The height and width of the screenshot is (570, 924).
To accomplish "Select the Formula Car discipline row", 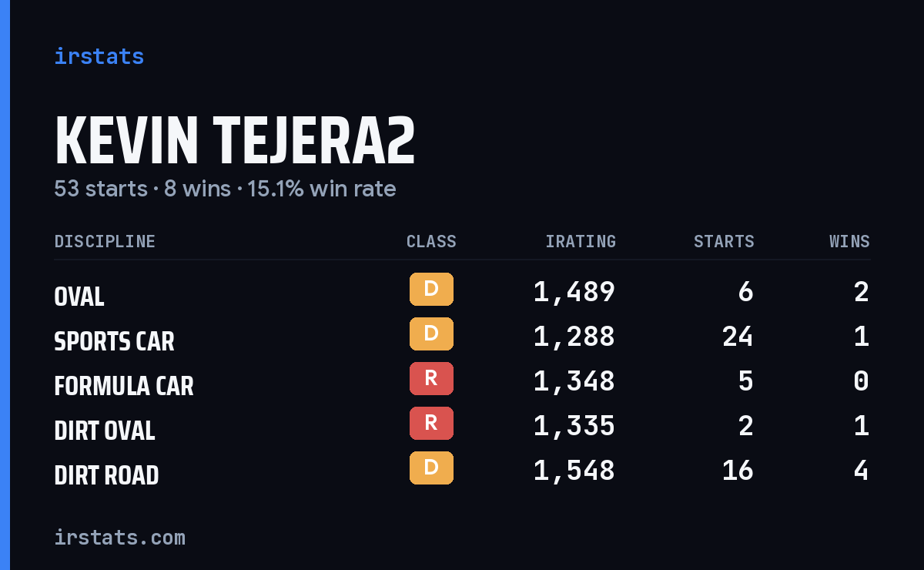I will click(x=462, y=381).
